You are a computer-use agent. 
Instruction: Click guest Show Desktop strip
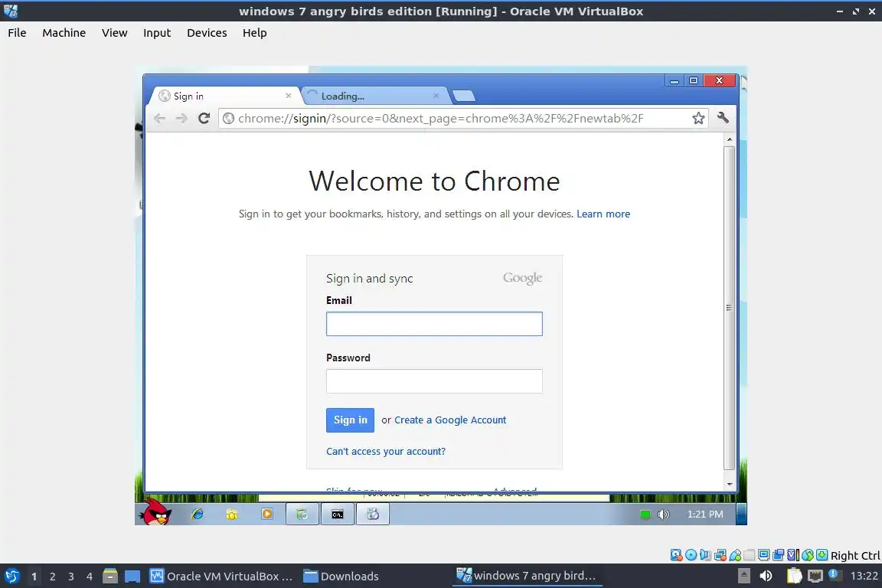[741, 514]
